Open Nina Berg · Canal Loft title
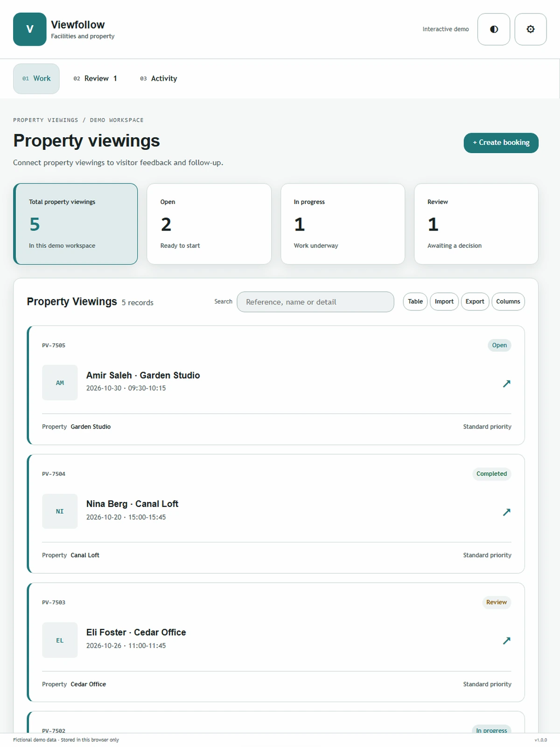 click(132, 504)
